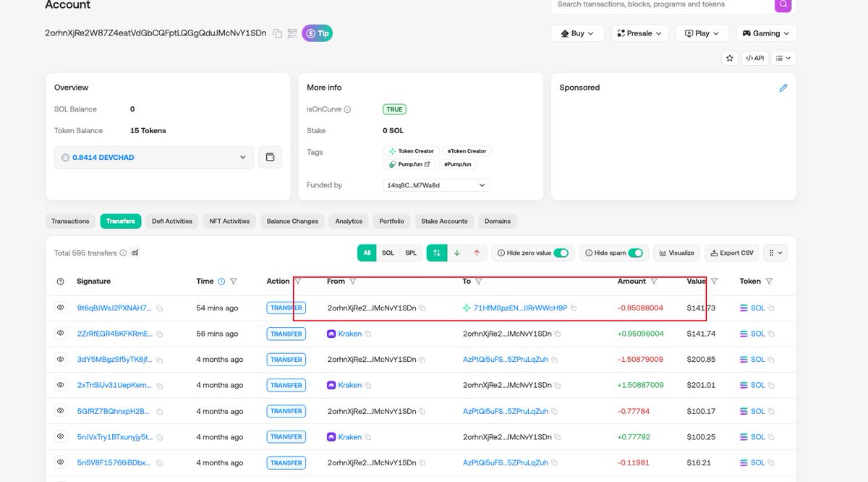Image resolution: width=868 pixels, height=482 pixels.
Task: Click the purple search magnifier button
Action: pos(783,4)
